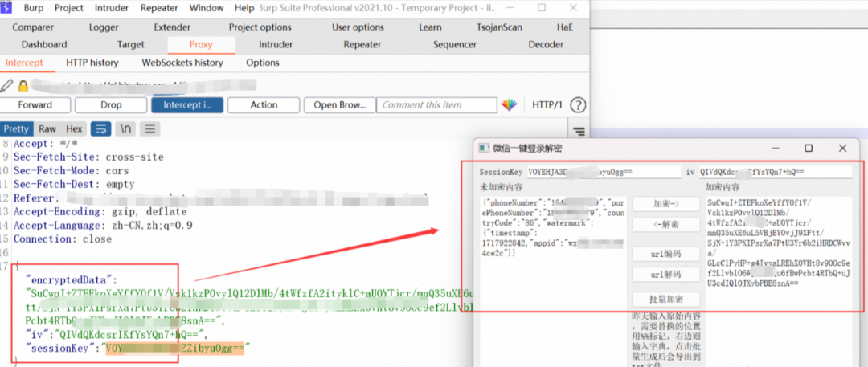This screenshot has width=868, height=367.
Task: Select the Raw view tab
Action: pos(47,129)
